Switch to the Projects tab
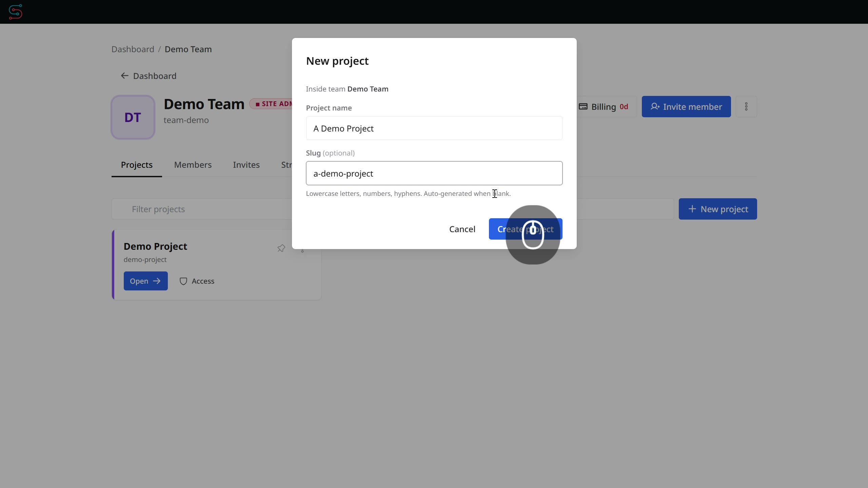Image resolution: width=868 pixels, height=488 pixels. tap(137, 165)
